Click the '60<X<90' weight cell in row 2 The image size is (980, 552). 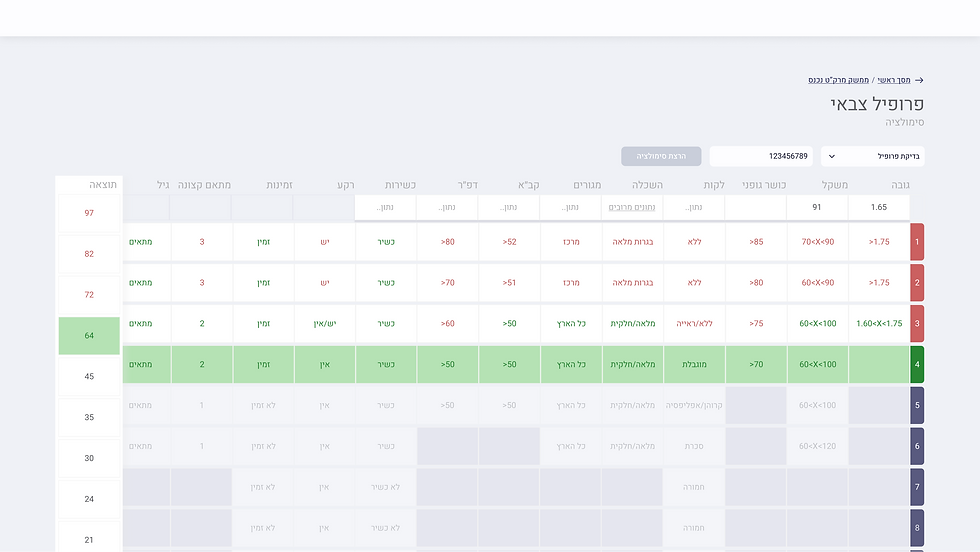click(x=818, y=283)
